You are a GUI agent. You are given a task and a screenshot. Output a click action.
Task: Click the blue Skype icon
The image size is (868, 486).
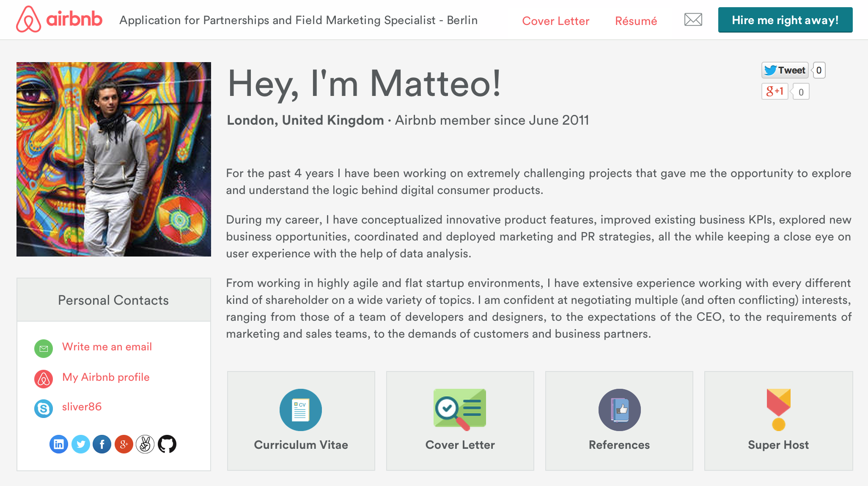point(44,408)
